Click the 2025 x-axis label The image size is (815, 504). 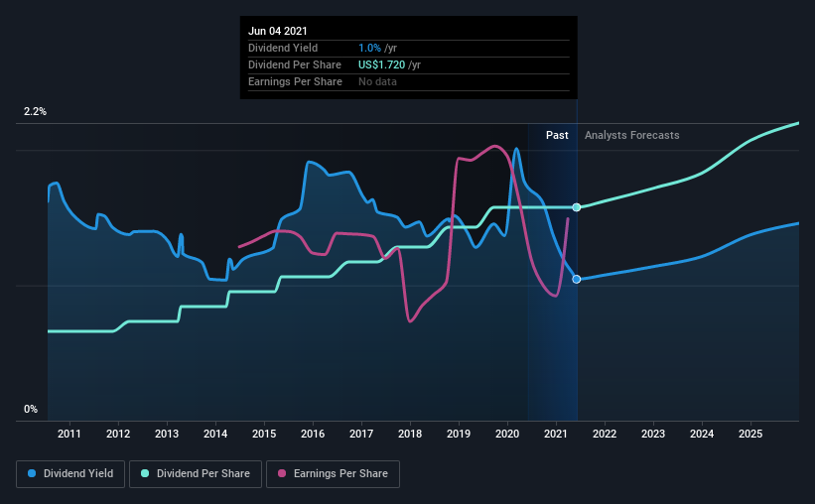(750, 434)
